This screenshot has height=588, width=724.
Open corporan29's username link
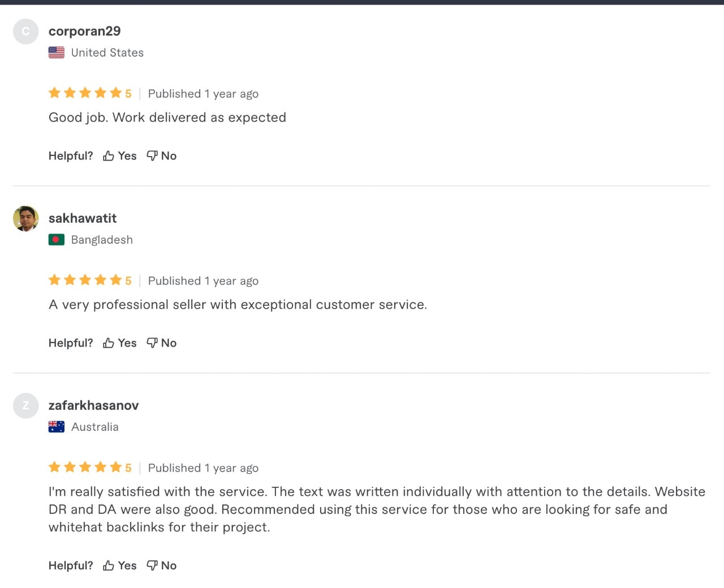(x=84, y=31)
